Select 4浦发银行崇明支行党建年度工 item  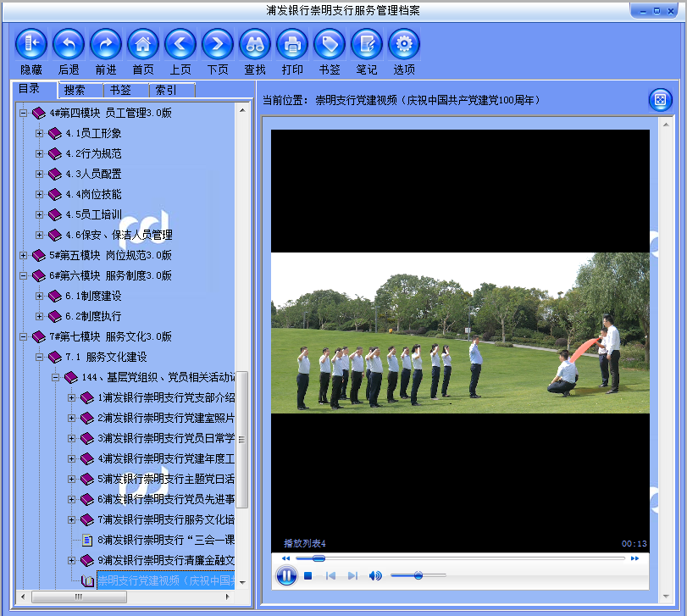click(x=166, y=458)
